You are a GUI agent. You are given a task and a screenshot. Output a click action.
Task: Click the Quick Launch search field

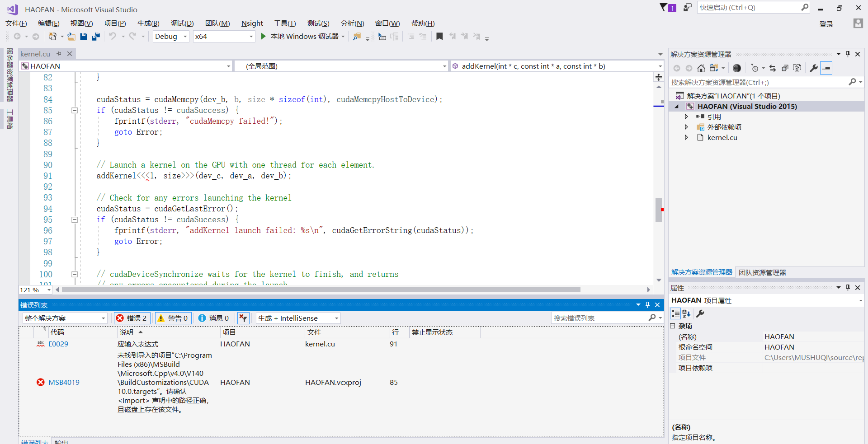(753, 8)
